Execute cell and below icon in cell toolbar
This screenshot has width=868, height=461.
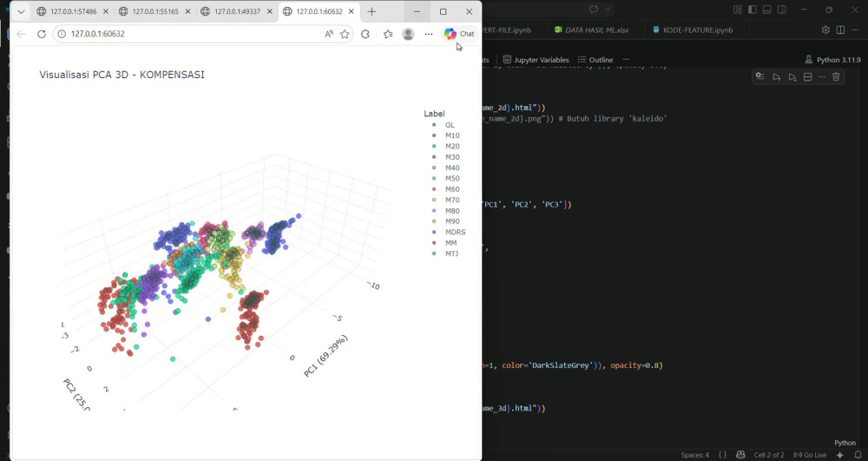792,77
